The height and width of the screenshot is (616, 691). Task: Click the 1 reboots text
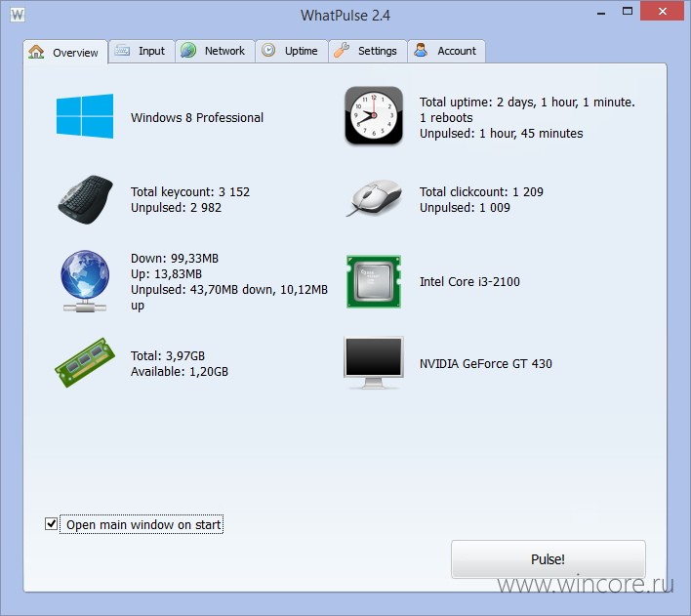click(446, 118)
